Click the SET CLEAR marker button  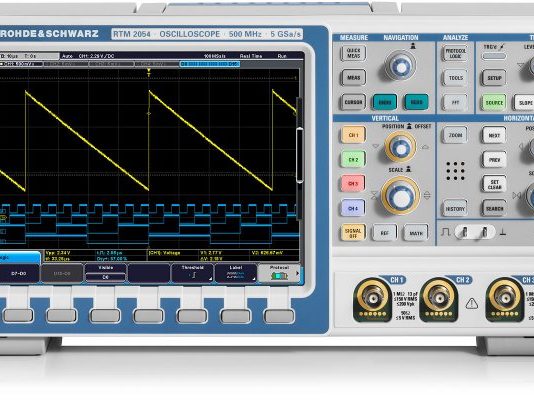494,184
